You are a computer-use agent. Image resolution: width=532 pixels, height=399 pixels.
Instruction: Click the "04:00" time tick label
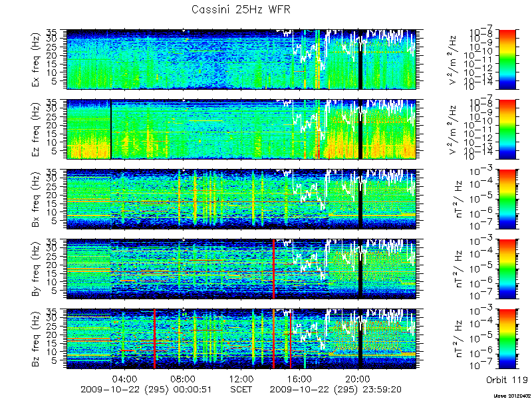(x=126, y=378)
